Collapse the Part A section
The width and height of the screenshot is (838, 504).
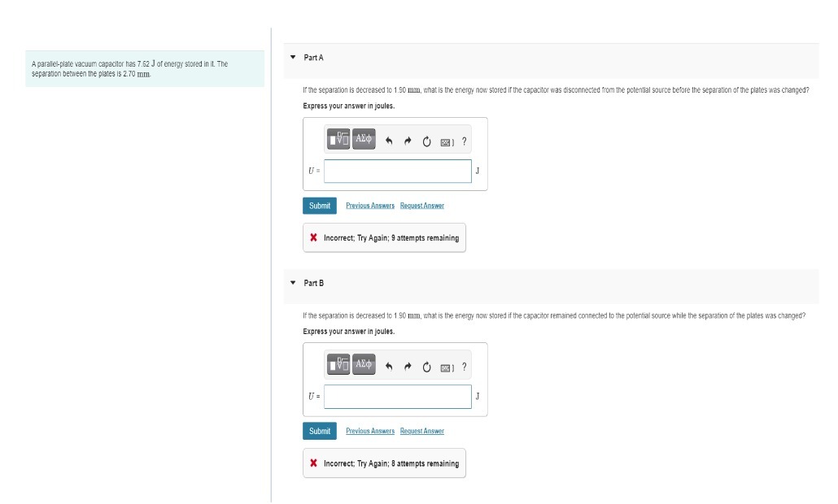pyautogui.click(x=293, y=57)
